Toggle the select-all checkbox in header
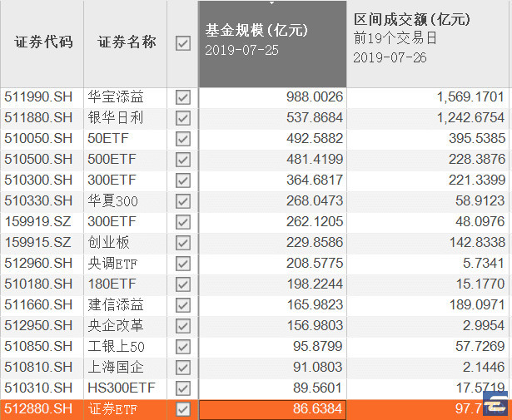 pos(183,43)
